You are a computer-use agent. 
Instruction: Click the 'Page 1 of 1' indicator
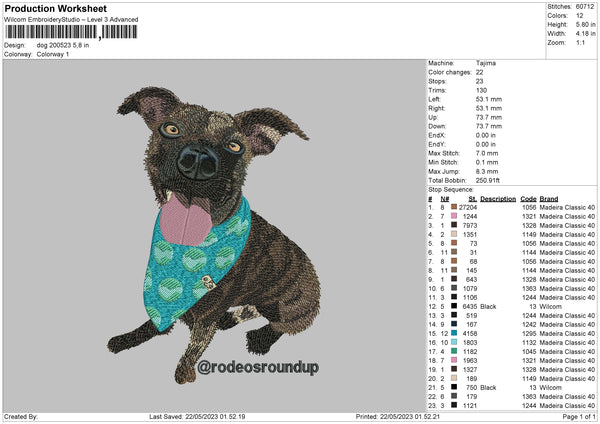pyautogui.click(x=579, y=417)
